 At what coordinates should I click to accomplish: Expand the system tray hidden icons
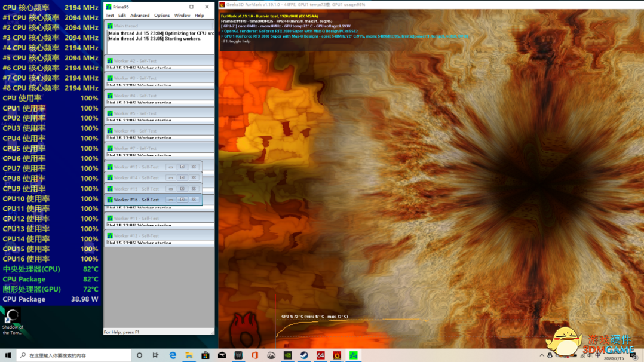(x=542, y=355)
